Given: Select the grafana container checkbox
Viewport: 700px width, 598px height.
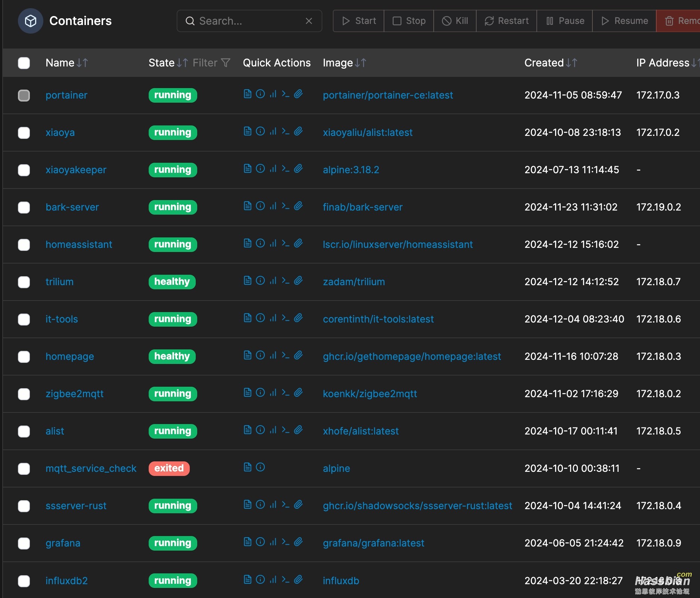Looking at the screenshot, I should click(24, 543).
